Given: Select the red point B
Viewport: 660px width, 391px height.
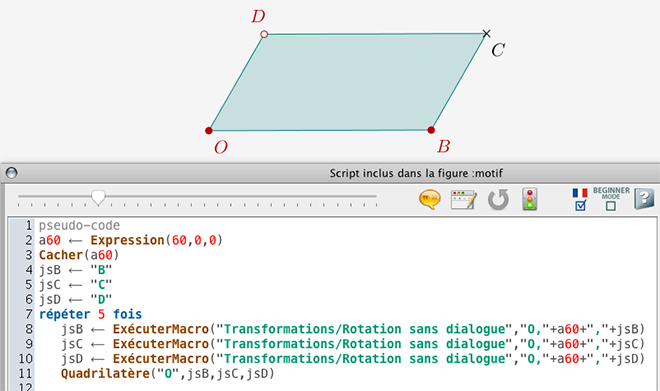Looking at the screenshot, I should pyautogui.click(x=431, y=130).
